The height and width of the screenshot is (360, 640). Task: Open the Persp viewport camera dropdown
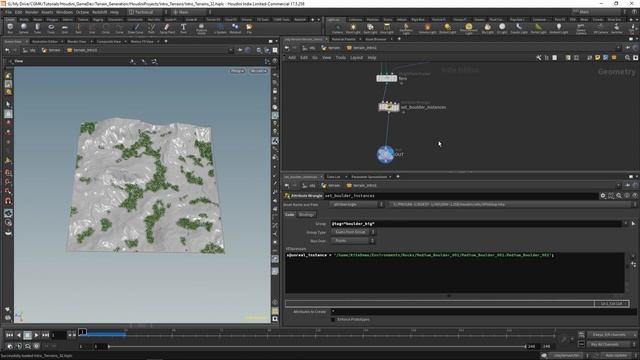pyautogui.click(x=237, y=71)
